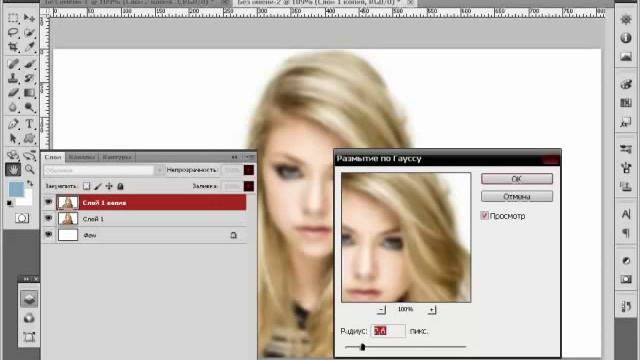The image size is (640, 360).
Task: Open the Paragraph panel icon
Action: tap(626, 233)
